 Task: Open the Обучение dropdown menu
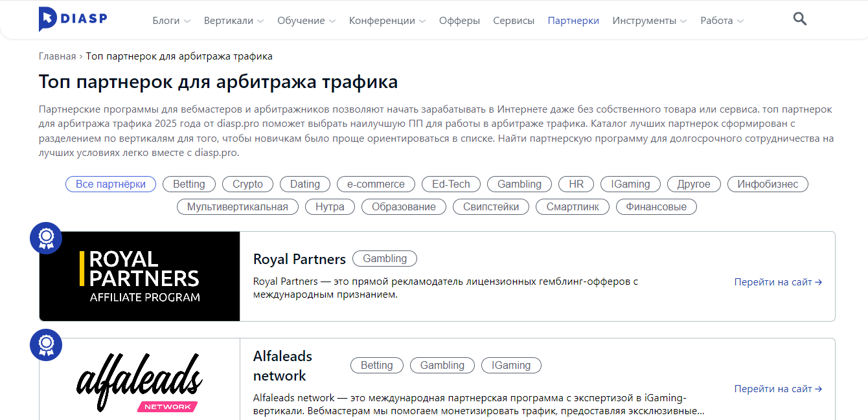point(306,21)
